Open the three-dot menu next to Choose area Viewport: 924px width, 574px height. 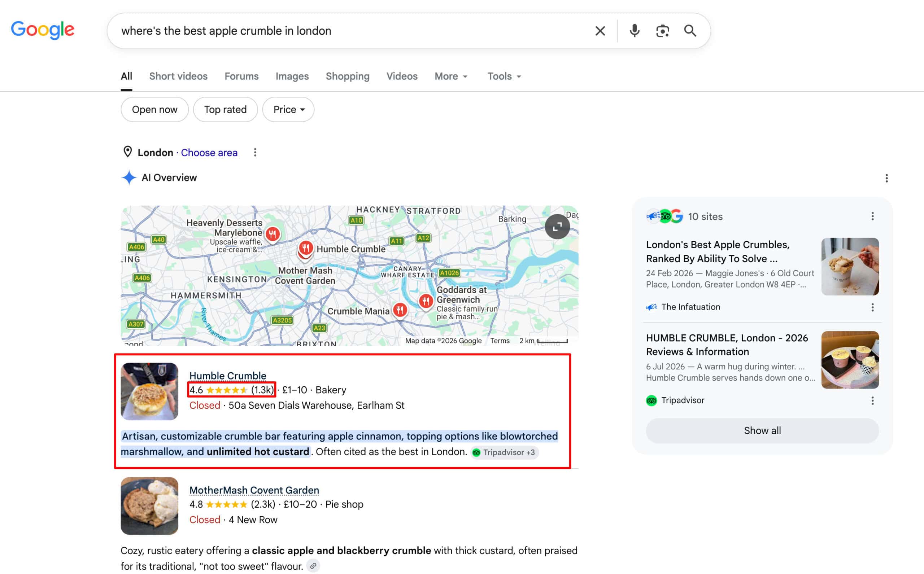(255, 153)
